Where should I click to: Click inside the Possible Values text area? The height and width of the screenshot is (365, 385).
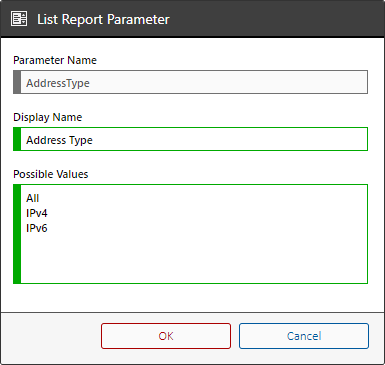[190, 234]
